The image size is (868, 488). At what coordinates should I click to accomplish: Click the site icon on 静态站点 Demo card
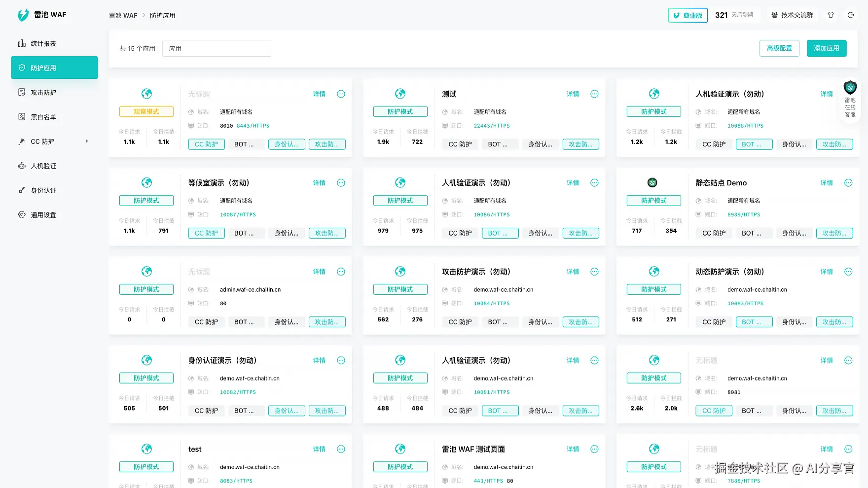652,183
